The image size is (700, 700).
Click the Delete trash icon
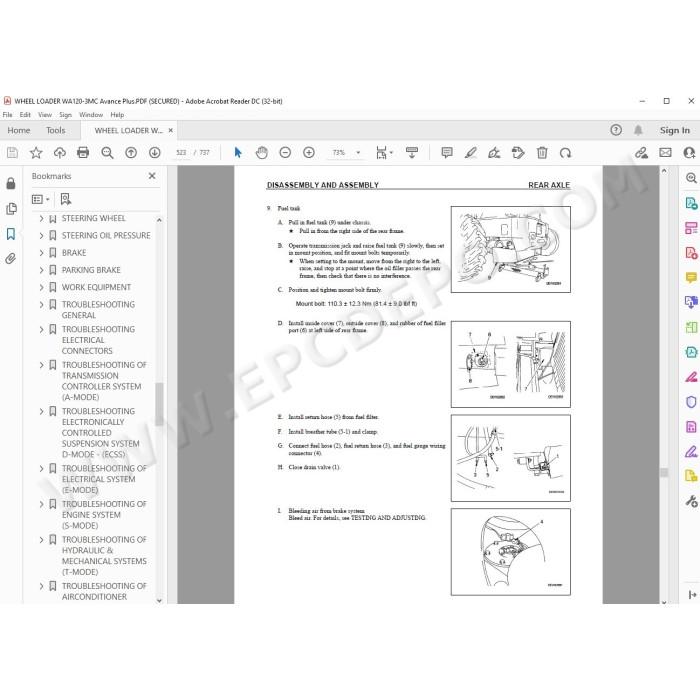[x=542, y=153]
